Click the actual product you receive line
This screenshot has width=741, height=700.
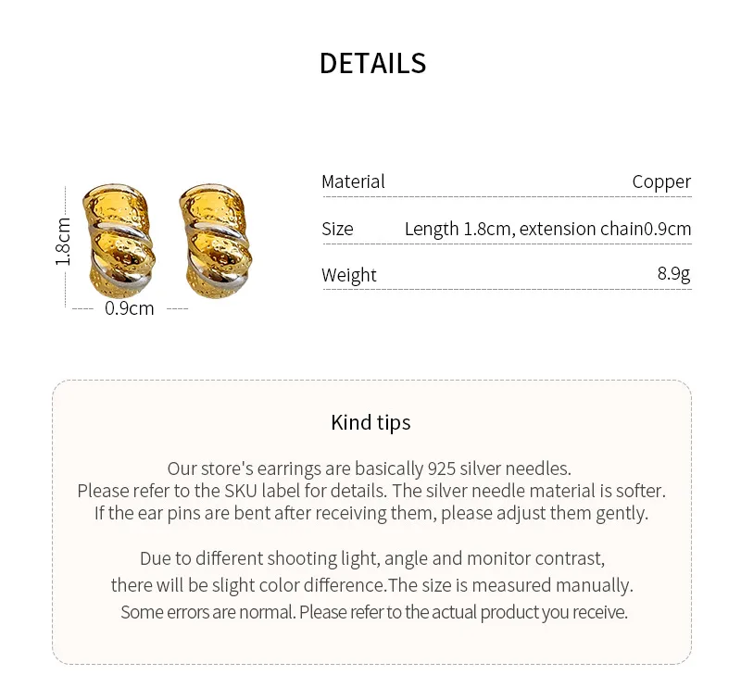pyautogui.click(x=374, y=612)
